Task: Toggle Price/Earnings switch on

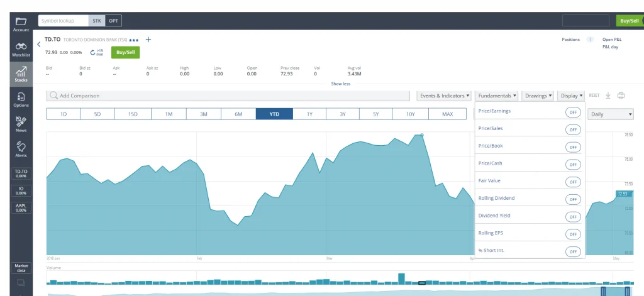Action: click(572, 112)
